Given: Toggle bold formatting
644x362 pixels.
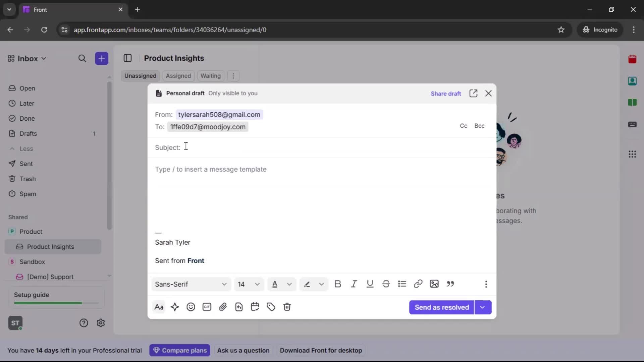Looking at the screenshot, I should (338, 284).
